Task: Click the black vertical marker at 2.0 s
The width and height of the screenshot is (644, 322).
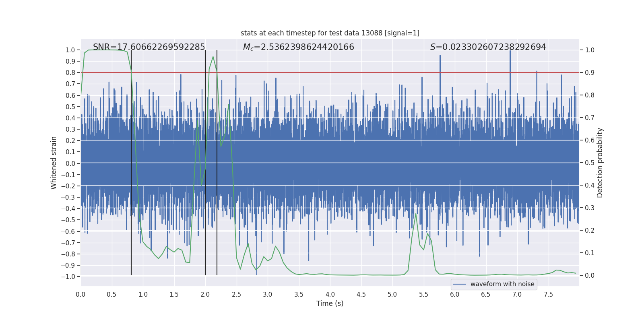Action: pos(205,163)
